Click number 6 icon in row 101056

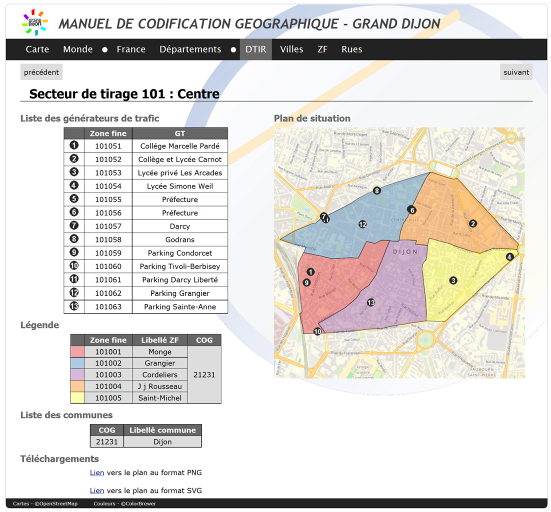74,212
